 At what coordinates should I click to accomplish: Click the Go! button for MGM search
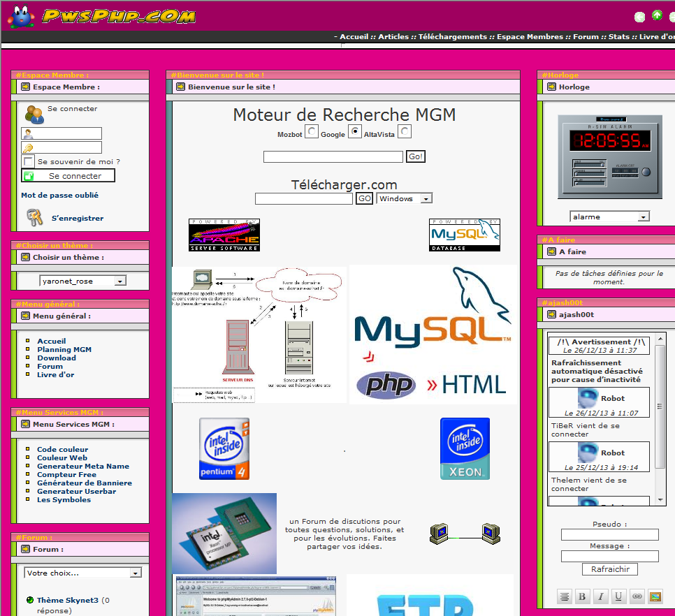(x=416, y=156)
